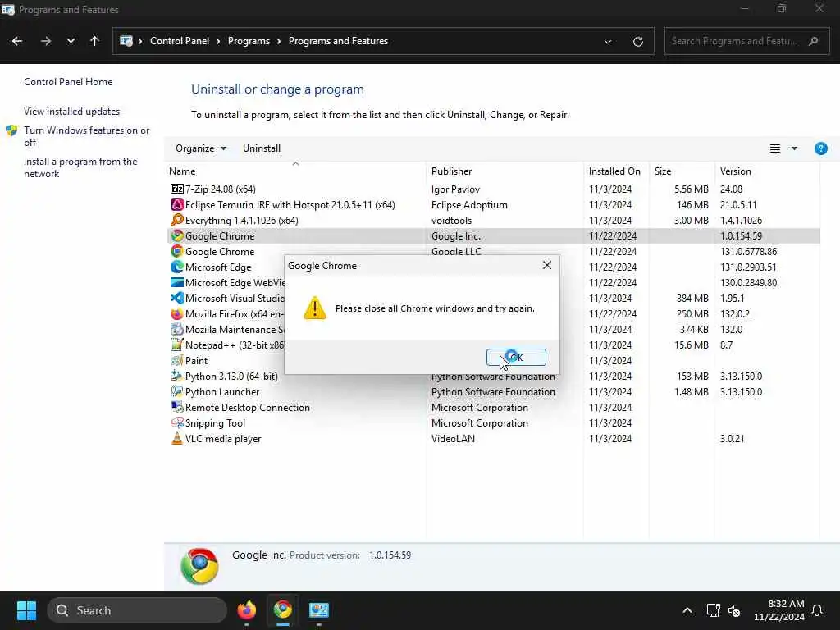
Task: Click the muted volume tray icon
Action: coord(734,610)
